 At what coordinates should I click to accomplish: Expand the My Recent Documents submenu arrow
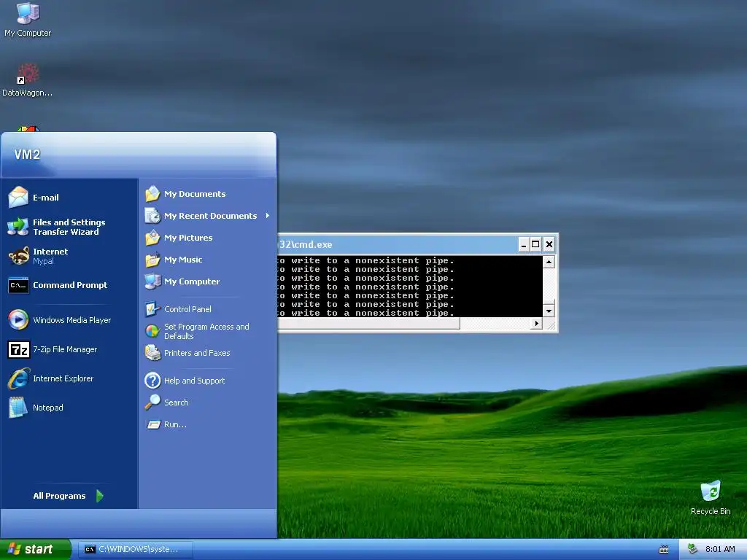click(x=268, y=216)
